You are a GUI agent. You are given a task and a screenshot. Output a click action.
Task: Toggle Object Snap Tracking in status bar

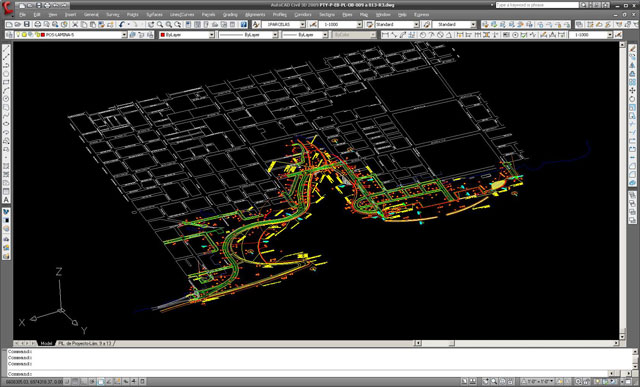[x=109, y=381]
